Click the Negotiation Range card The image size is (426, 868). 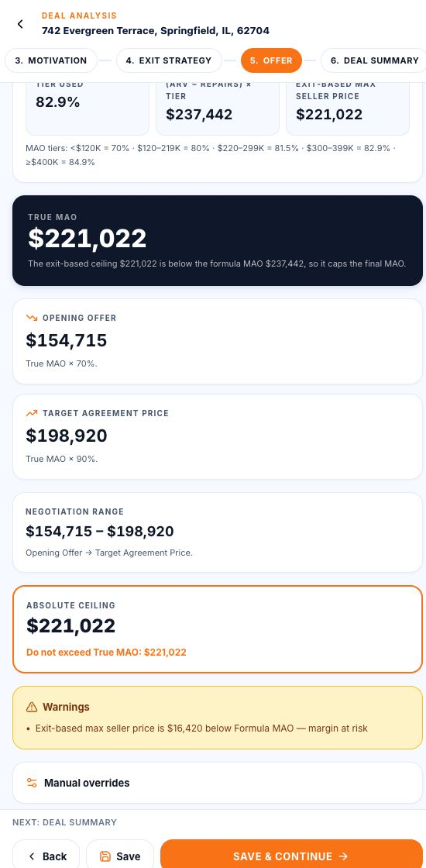[x=218, y=532]
